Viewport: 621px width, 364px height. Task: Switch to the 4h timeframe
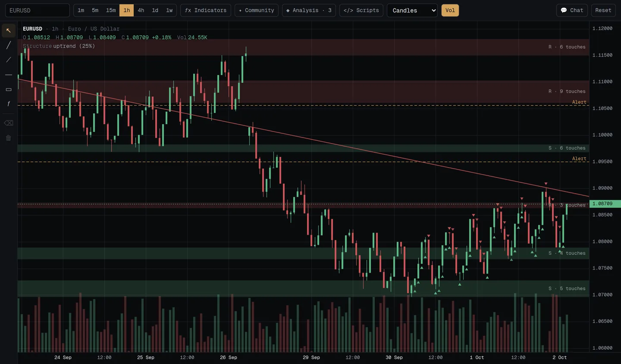point(141,10)
